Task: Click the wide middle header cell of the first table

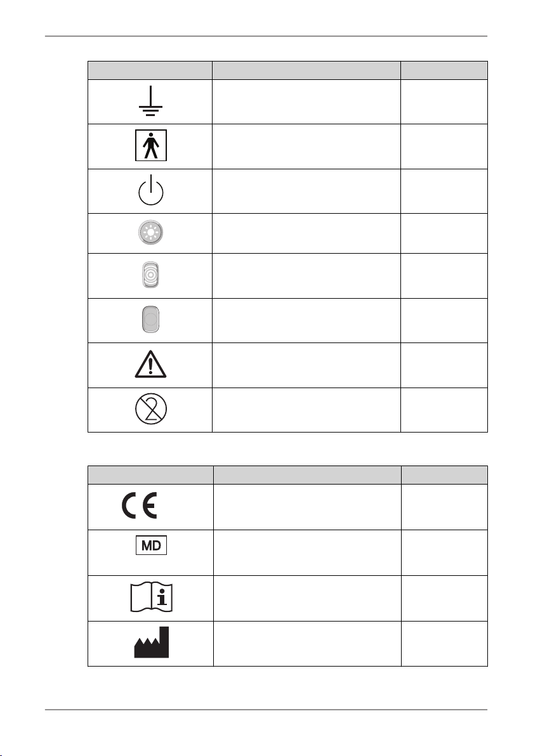Action: click(306, 70)
